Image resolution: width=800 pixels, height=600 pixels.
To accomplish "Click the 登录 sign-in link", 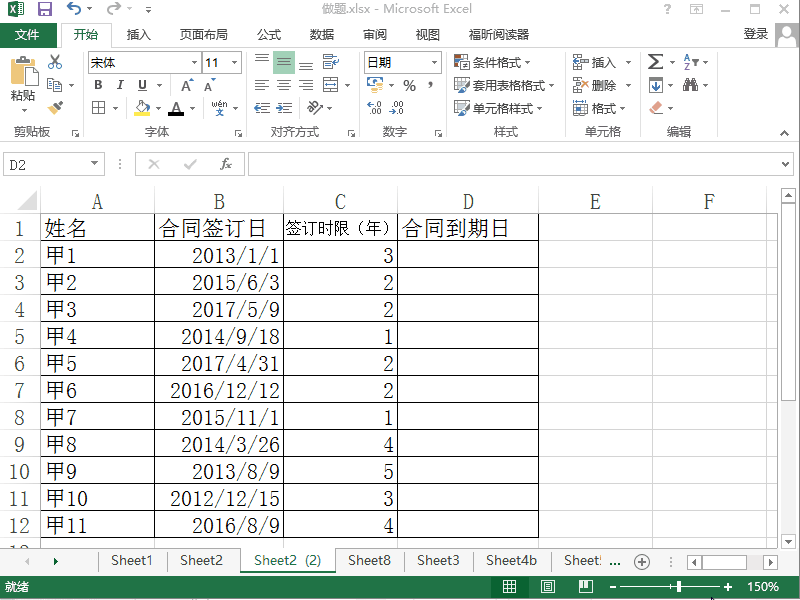I will 756,34.
